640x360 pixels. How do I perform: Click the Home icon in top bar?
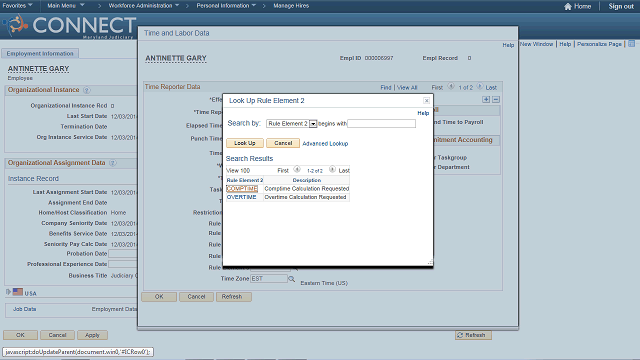[x=567, y=6]
